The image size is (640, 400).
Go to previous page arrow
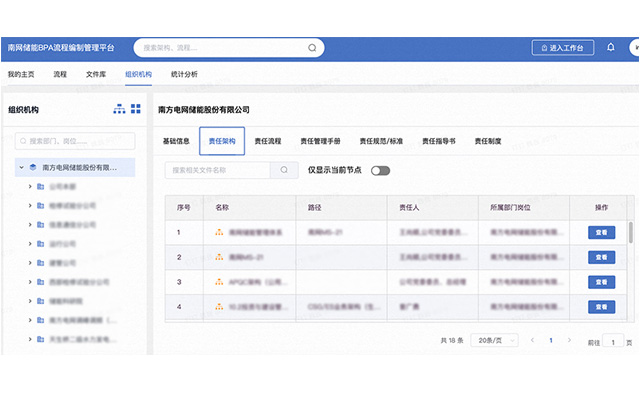[x=532, y=340]
